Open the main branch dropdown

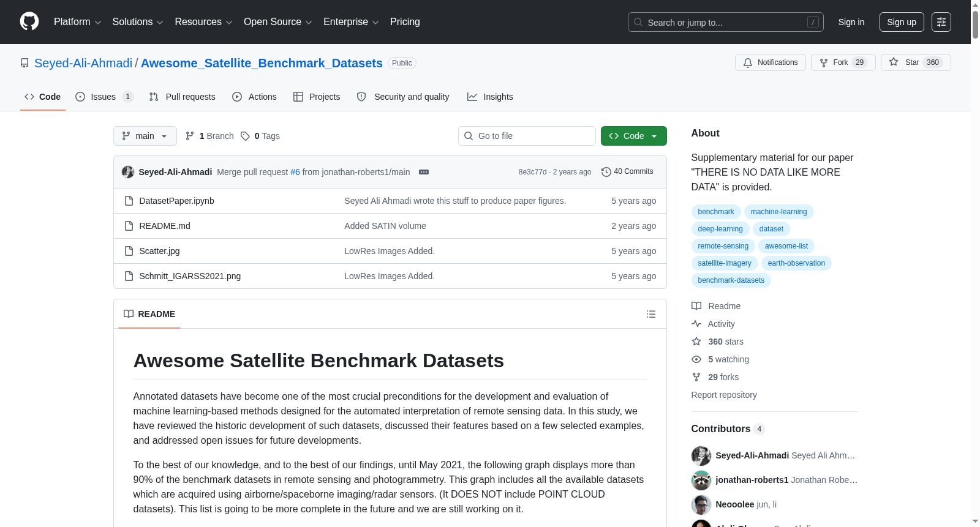click(x=145, y=136)
